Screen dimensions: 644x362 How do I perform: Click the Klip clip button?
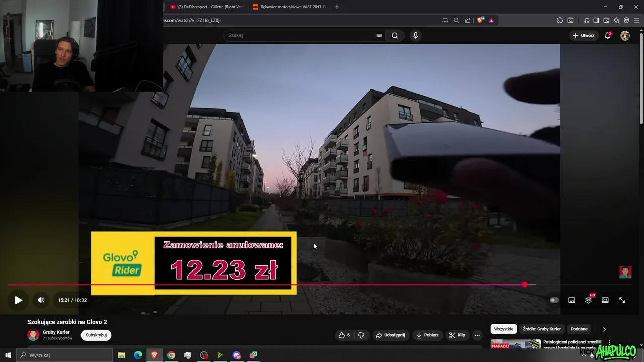(457, 335)
